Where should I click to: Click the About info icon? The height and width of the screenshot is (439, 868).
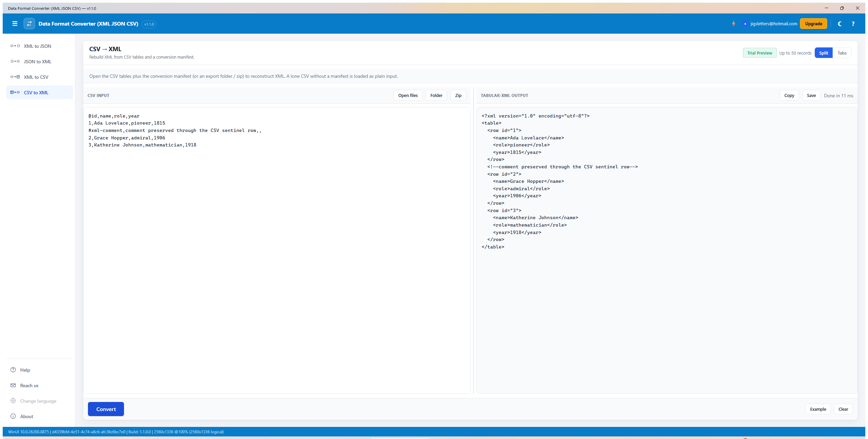pos(13,416)
